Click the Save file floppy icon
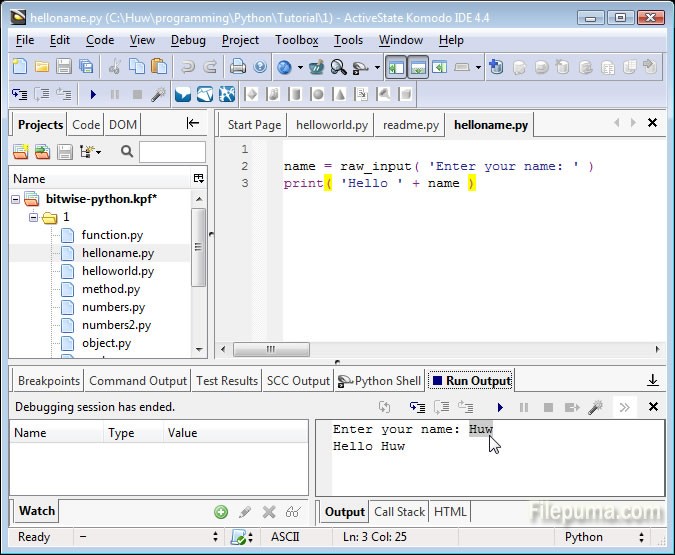 [64, 67]
